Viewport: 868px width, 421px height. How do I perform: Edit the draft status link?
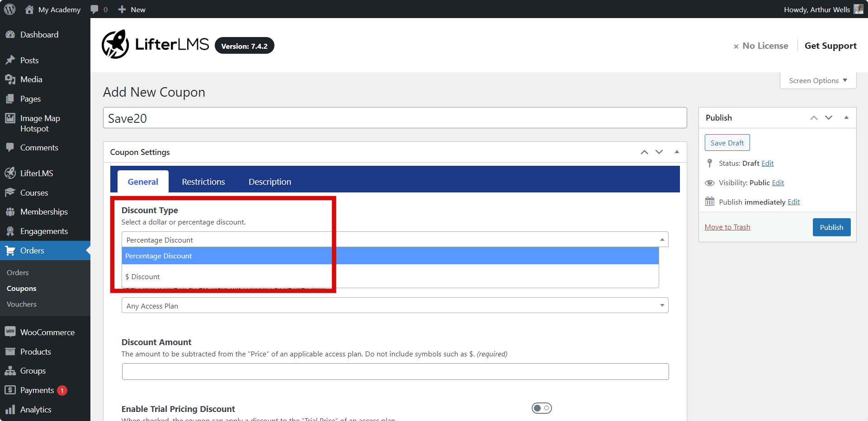pos(768,164)
